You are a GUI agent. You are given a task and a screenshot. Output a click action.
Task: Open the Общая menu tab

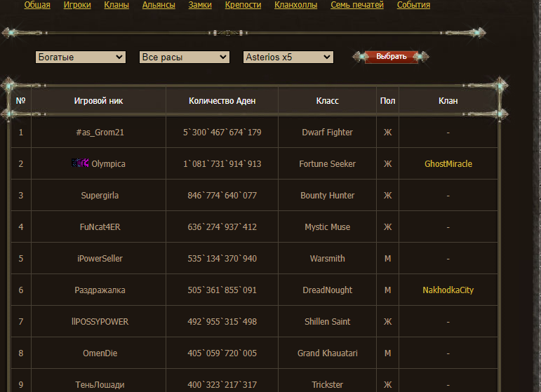(37, 5)
